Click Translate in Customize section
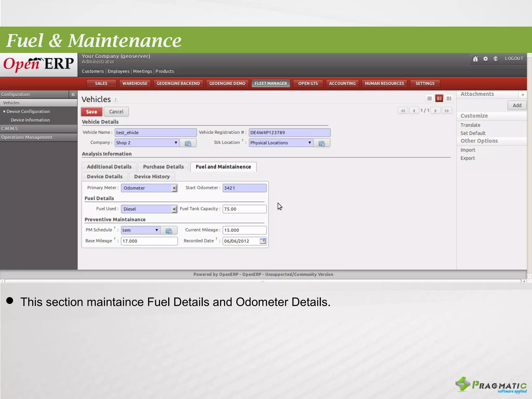The image size is (532, 399). pos(470,125)
